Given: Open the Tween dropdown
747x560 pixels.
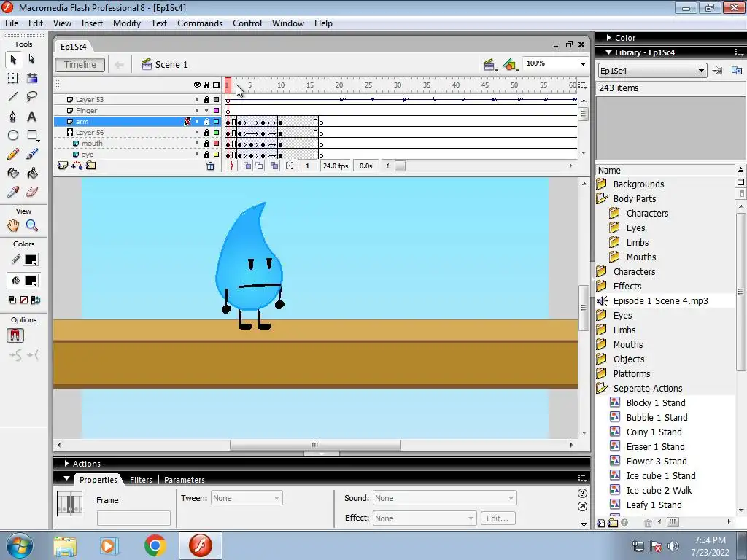Looking at the screenshot, I should click(x=247, y=498).
